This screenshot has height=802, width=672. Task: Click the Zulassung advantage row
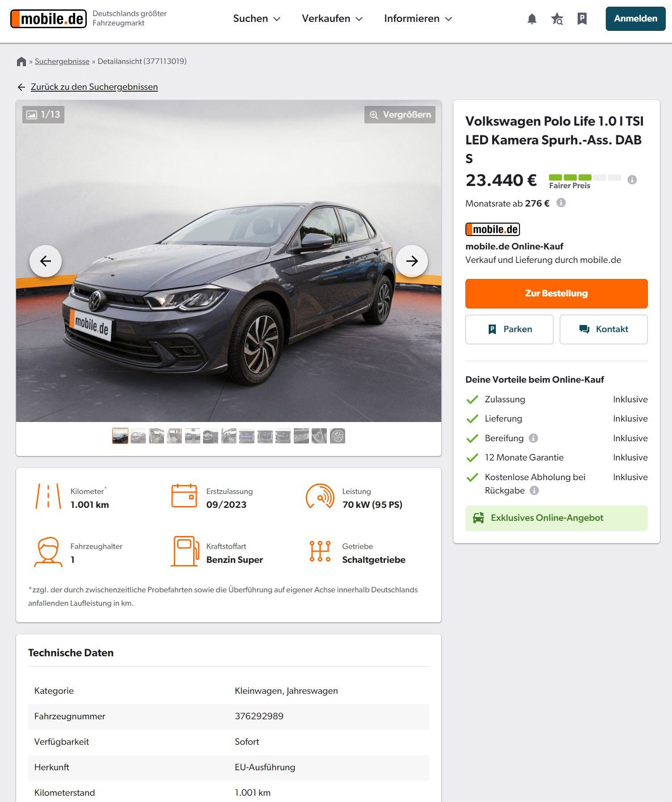pos(556,399)
